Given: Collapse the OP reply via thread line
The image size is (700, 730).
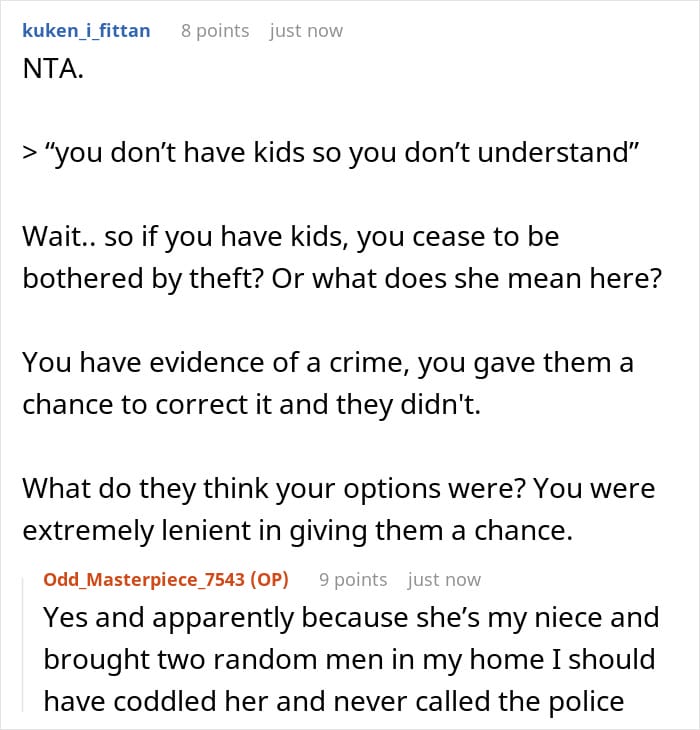Looking at the screenshot, I should click(23, 645).
